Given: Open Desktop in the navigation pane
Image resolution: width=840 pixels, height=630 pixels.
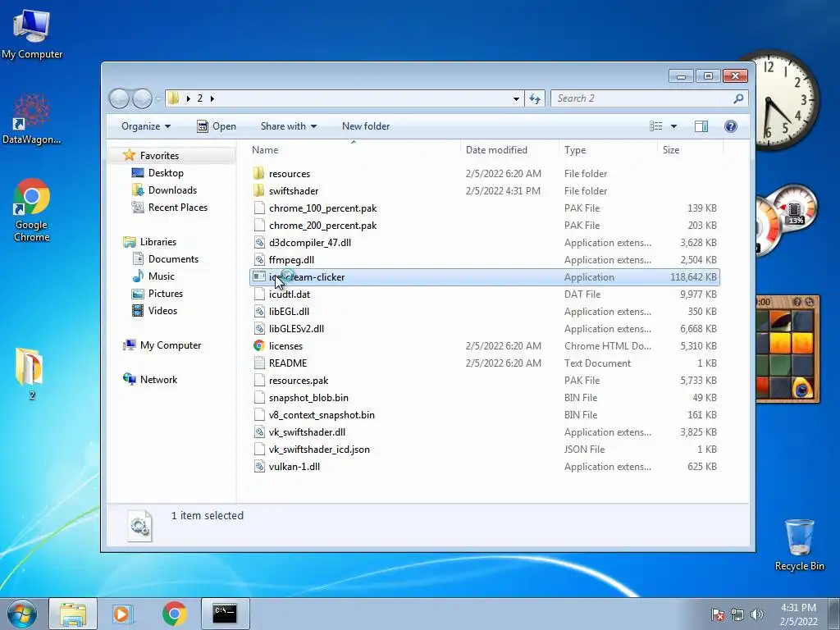Looking at the screenshot, I should [157, 173].
